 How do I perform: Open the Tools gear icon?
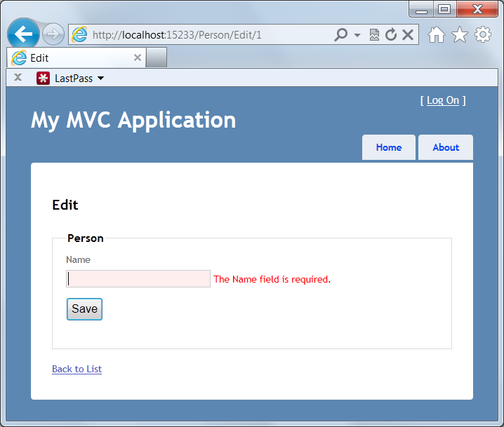483,35
